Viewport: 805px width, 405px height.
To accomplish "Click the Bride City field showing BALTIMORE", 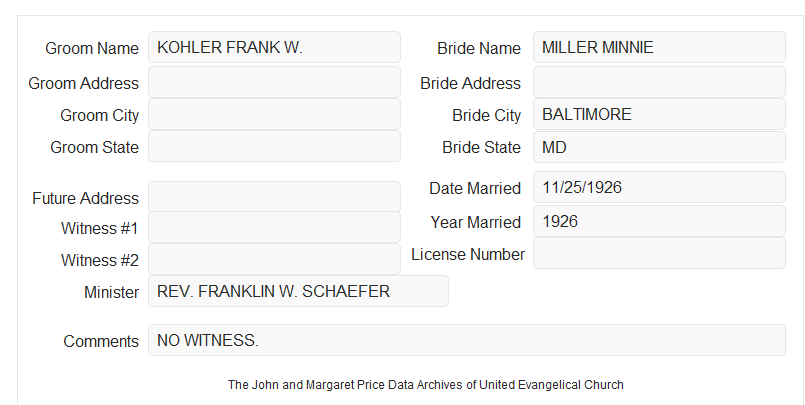I will click(x=659, y=114).
